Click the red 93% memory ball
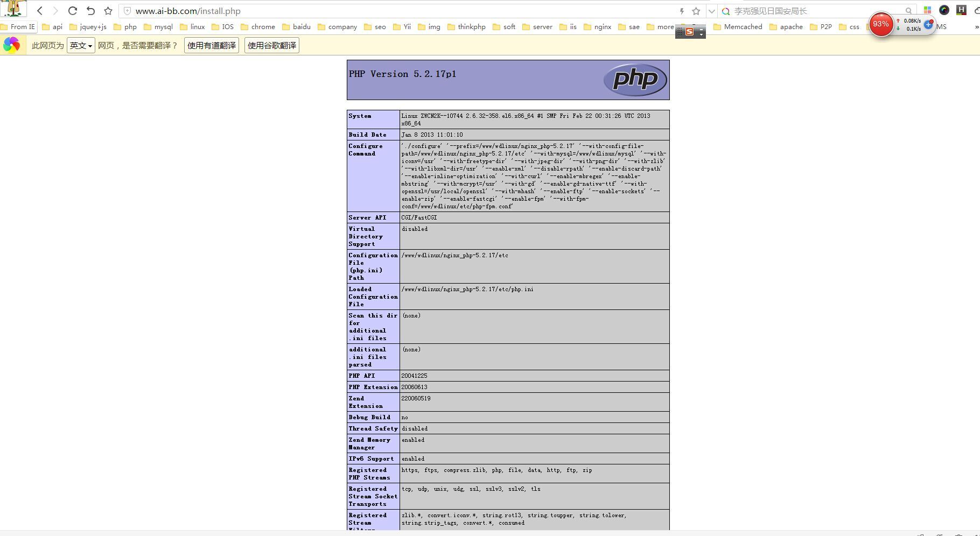The width and height of the screenshot is (980, 536). [881, 24]
